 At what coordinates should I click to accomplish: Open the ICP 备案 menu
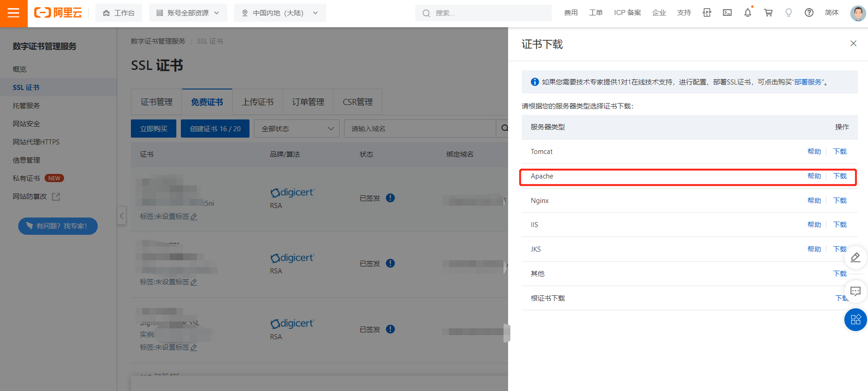(628, 13)
